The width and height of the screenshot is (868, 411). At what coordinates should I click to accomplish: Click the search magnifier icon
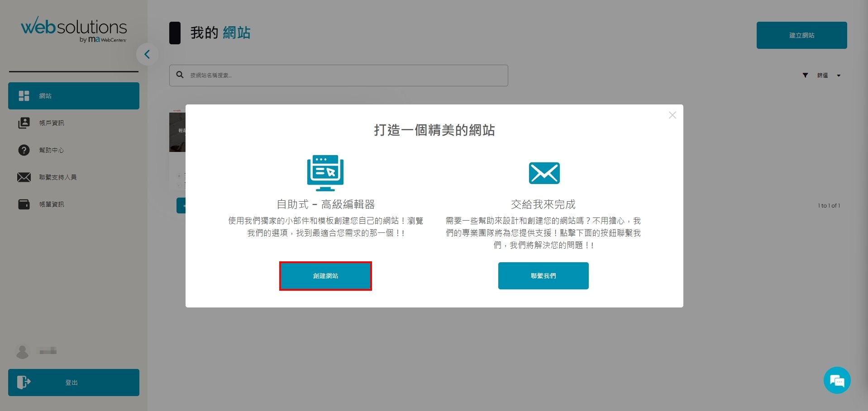pyautogui.click(x=180, y=75)
